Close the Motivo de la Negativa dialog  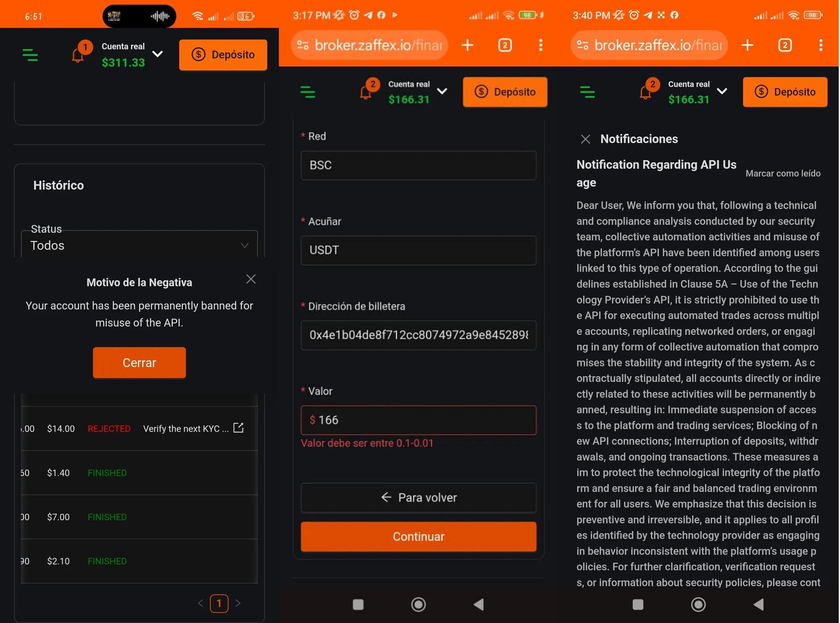251,279
